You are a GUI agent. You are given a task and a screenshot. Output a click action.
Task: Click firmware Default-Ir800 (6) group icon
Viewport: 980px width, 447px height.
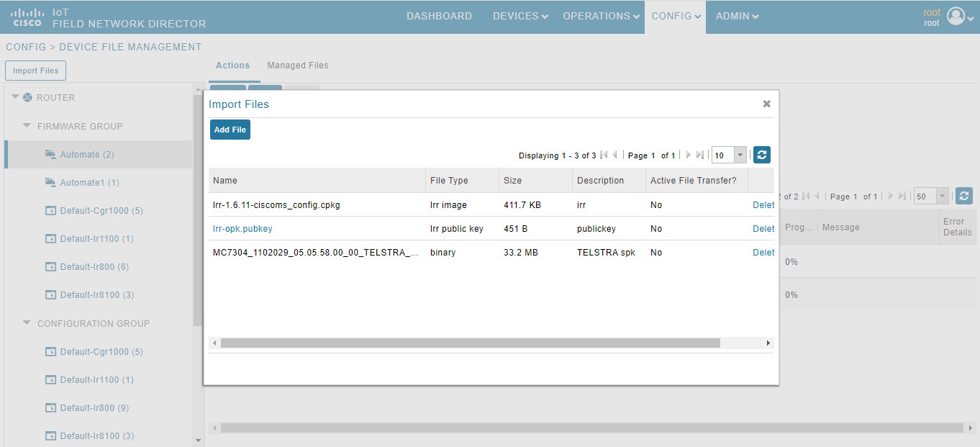click(50, 267)
